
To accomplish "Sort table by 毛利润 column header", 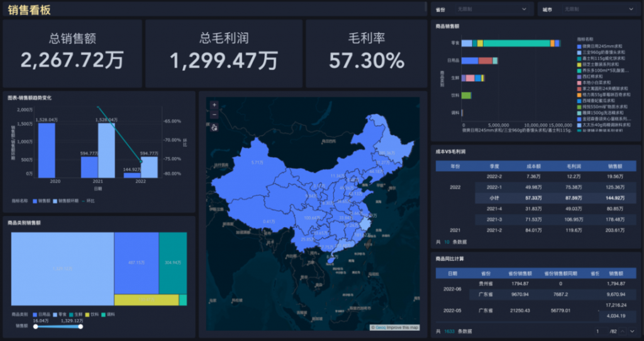I will 573,166.
